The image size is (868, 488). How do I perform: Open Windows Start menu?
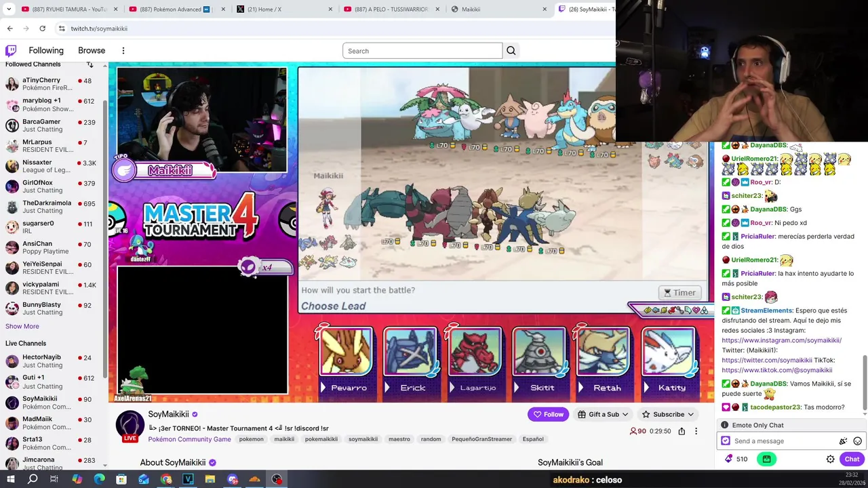pyautogui.click(x=10, y=479)
